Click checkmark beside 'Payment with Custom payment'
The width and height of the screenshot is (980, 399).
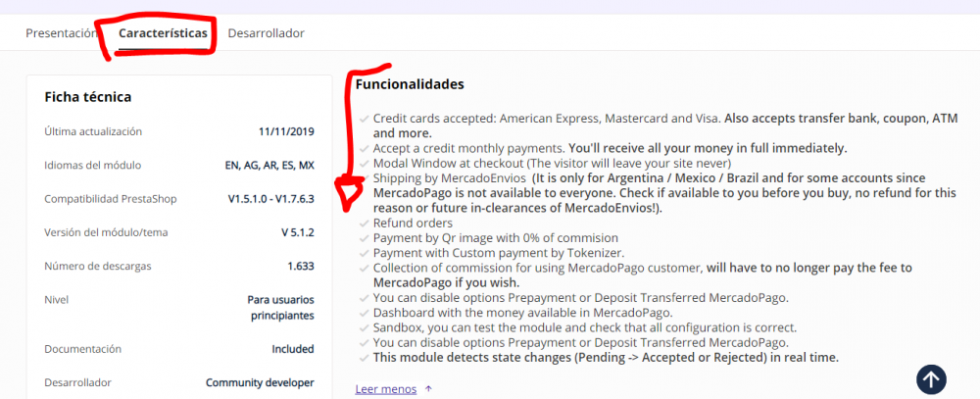[x=364, y=253]
